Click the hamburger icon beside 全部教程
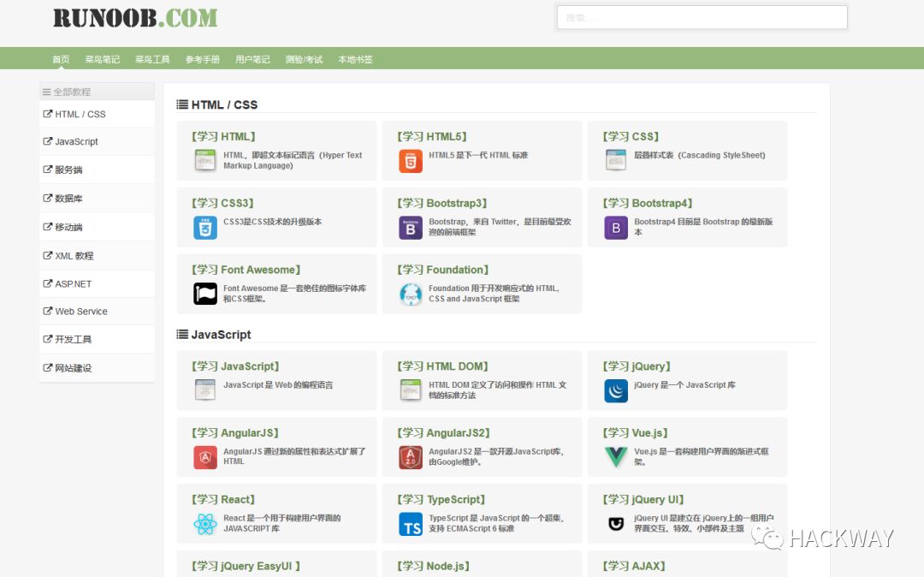 [x=46, y=92]
